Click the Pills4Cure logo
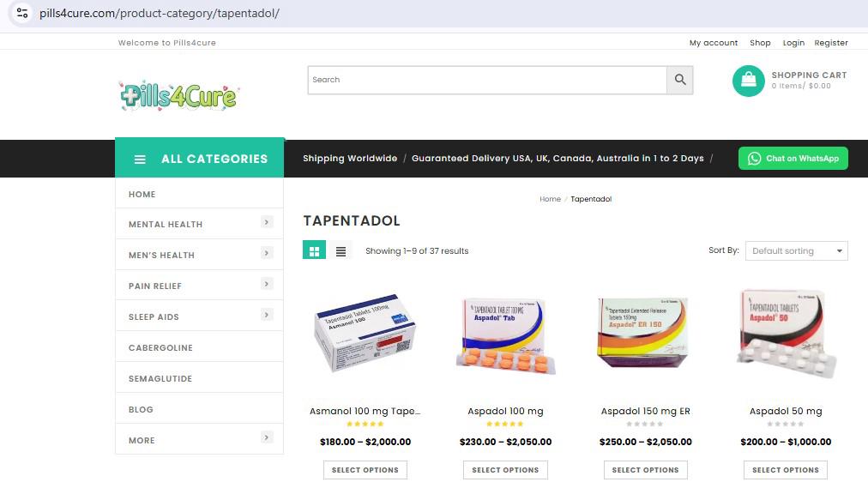Screen dimensions: 868x500 coord(178,96)
